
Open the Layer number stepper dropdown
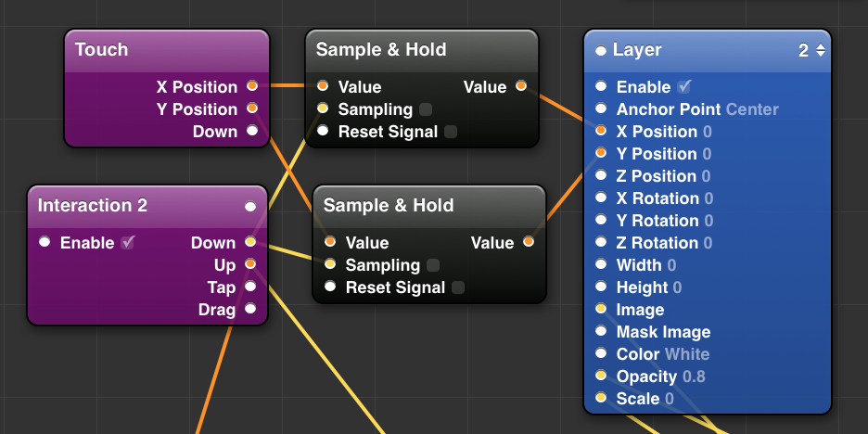point(820,51)
